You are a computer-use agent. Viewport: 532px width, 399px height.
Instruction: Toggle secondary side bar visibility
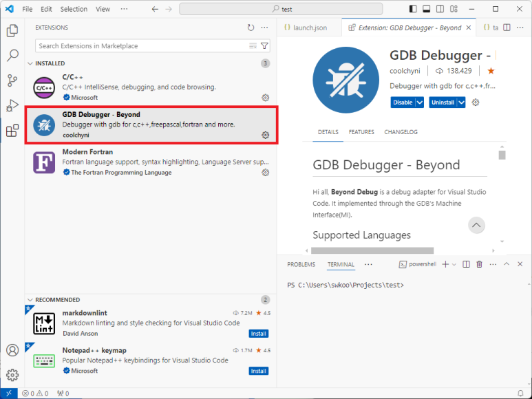[440, 9]
